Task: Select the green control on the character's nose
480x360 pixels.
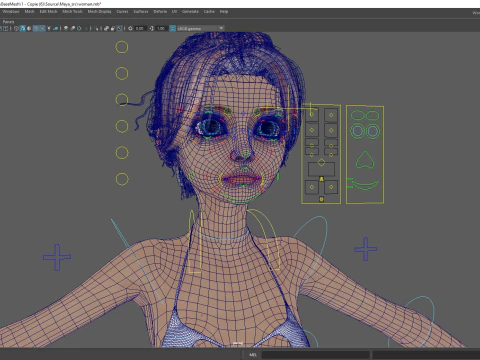Action: click(246, 154)
